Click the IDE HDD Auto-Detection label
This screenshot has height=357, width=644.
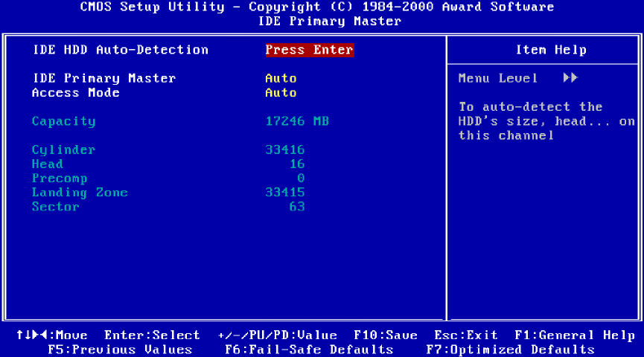121,50
